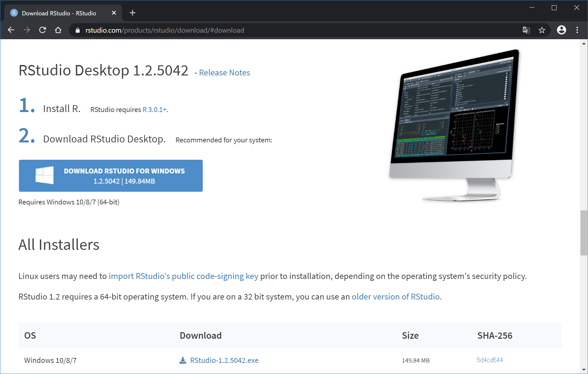This screenshot has height=374, width=588.
Task: Click the download icon beside RStudio-1.2.5042.exe
Action: click(183, 360)
